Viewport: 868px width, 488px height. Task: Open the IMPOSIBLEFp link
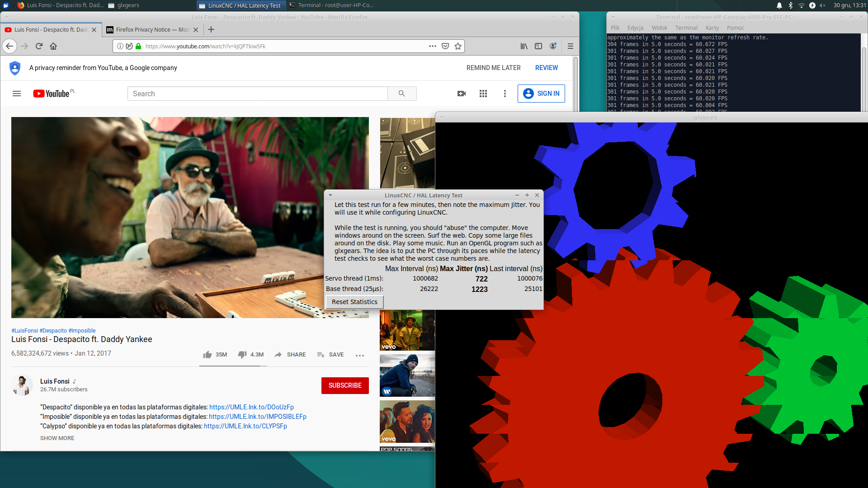(x=258, y=417)
